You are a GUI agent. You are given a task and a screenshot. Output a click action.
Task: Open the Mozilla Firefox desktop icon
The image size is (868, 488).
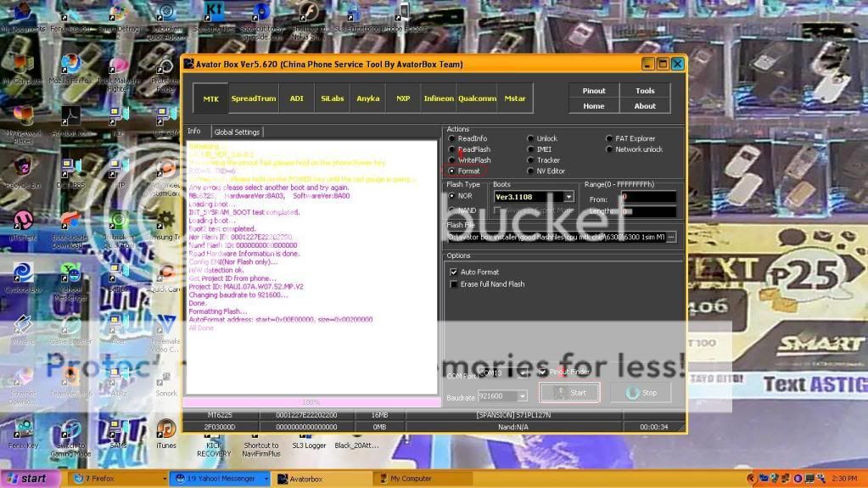(x=70, y=66)
